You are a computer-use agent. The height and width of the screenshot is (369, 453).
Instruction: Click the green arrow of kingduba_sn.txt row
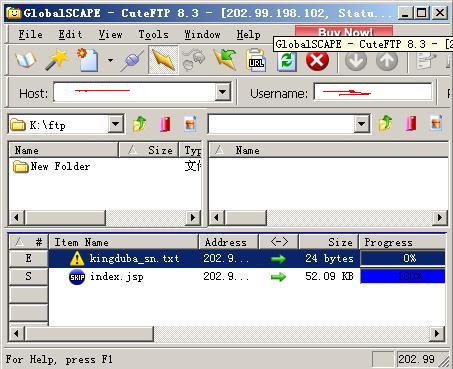point(278,259)
